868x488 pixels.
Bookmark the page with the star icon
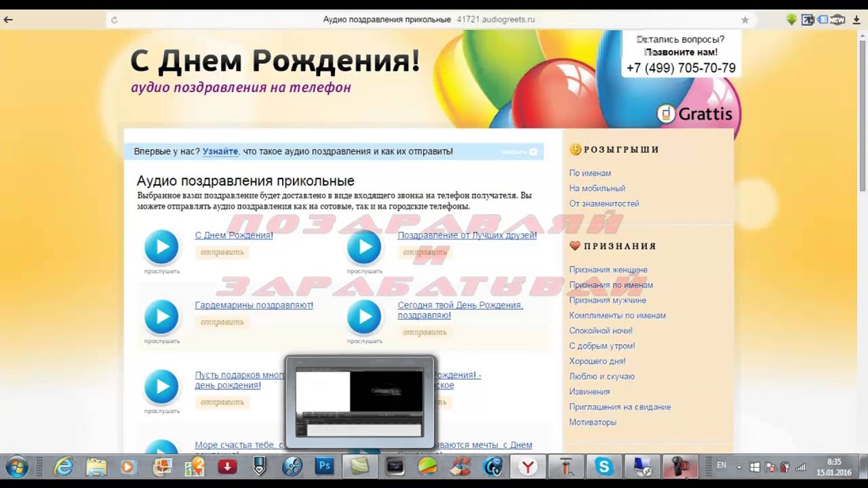(745, 20)
